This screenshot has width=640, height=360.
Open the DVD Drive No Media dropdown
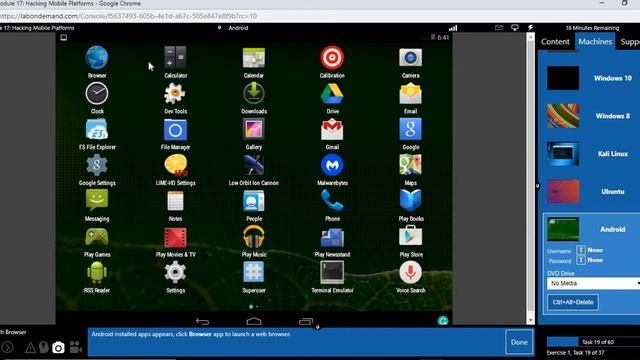coord(593,283)
